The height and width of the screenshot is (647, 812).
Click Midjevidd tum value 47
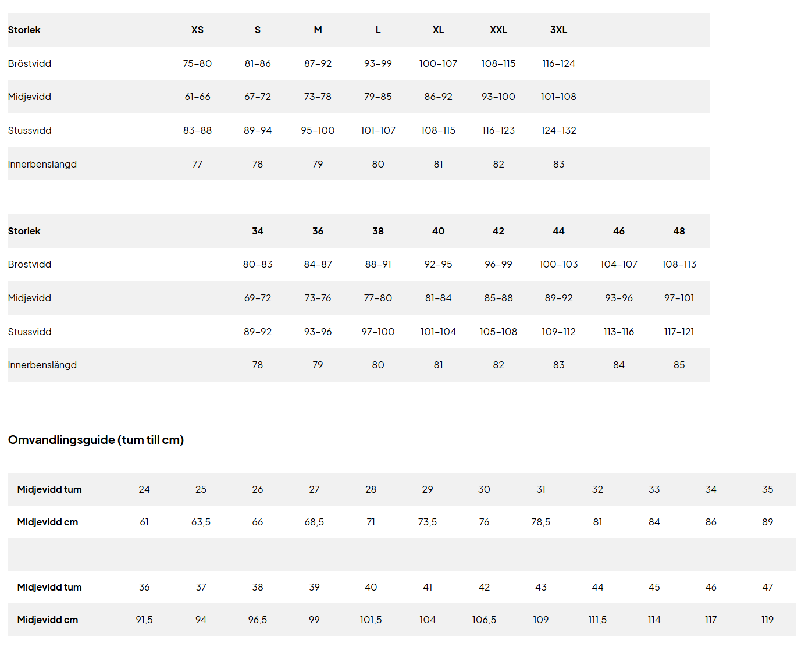767,587
